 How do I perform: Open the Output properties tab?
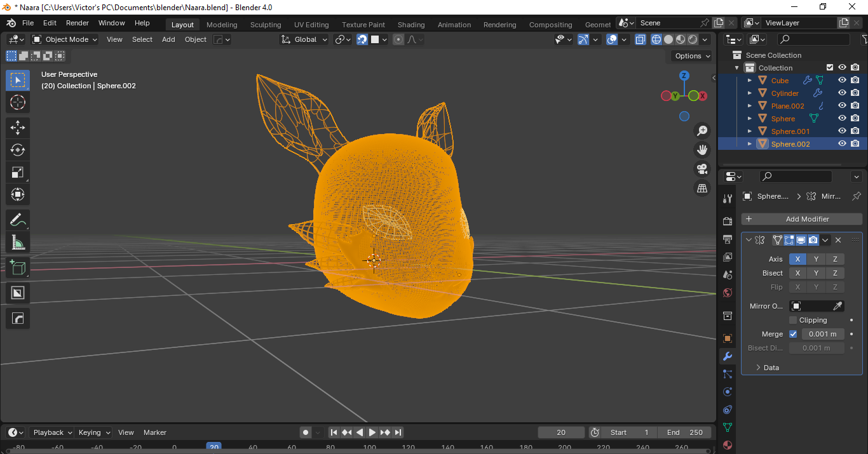[x=728, y=239]
